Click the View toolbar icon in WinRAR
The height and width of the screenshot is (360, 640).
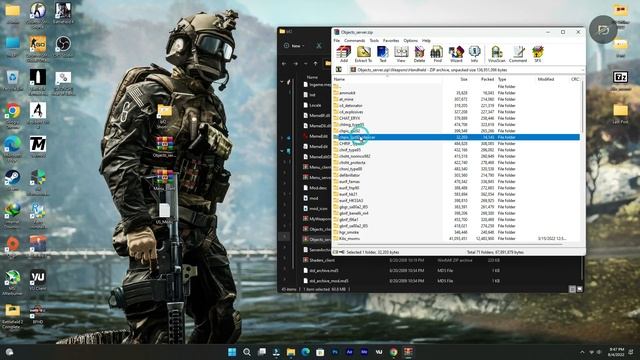pos(401,54)
